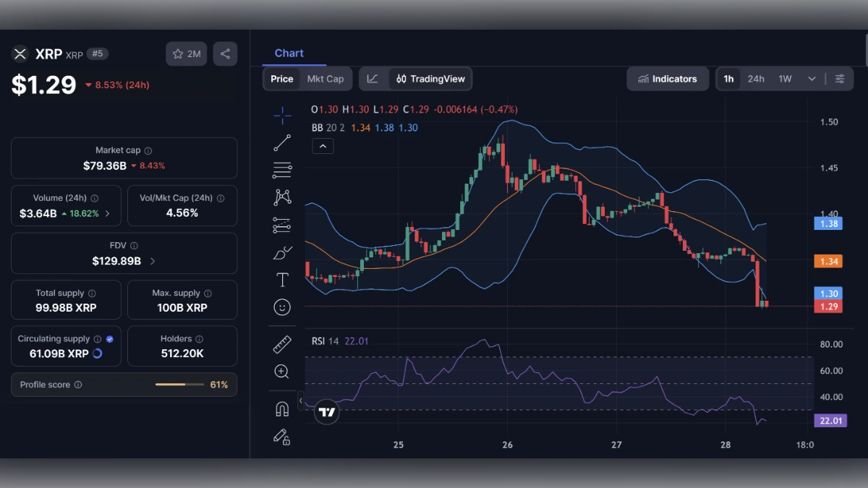The height and width of the screenshot is (488, 868).
Task: Open the Indicators panel
Action: (x=667, y=79)
